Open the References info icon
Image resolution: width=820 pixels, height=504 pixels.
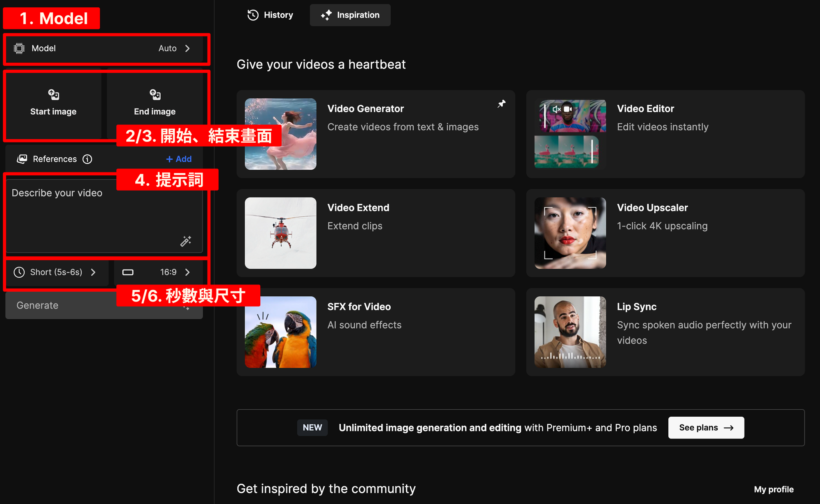pyautogui.click(x=87, y=159)
